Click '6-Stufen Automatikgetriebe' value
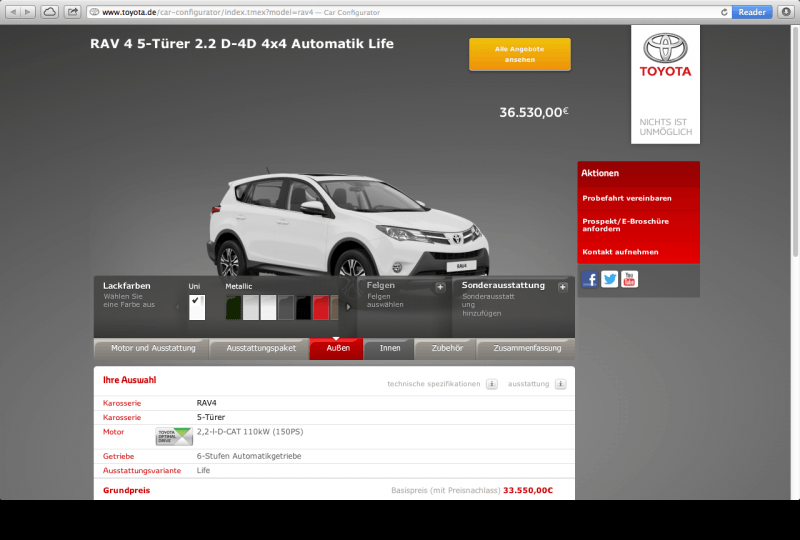 tap(249, 456)
